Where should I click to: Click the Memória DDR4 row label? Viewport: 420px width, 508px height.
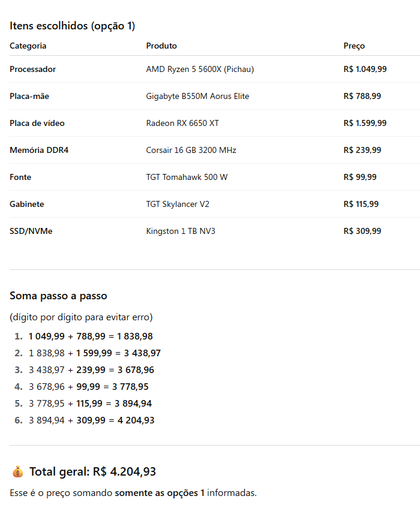tap(39, 150)
